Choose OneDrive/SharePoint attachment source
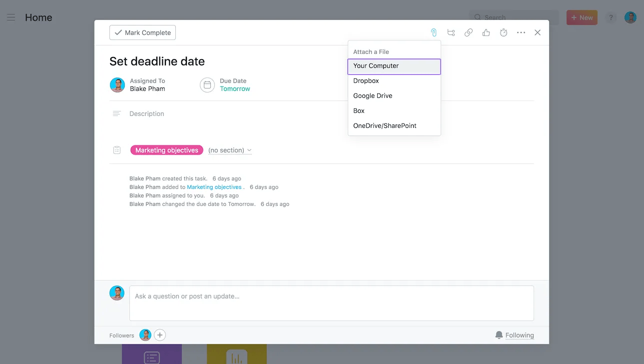Viewport: 644px width, 364px height. [385, 125]
